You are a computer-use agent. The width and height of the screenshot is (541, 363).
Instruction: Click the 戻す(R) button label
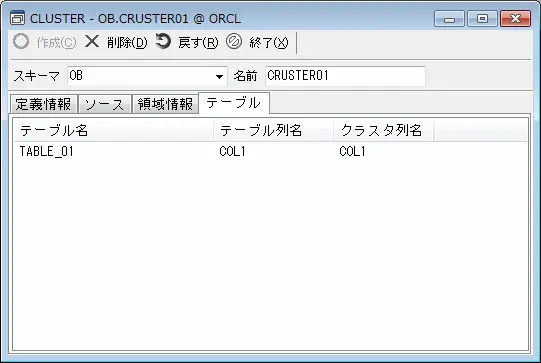(198, 42)
